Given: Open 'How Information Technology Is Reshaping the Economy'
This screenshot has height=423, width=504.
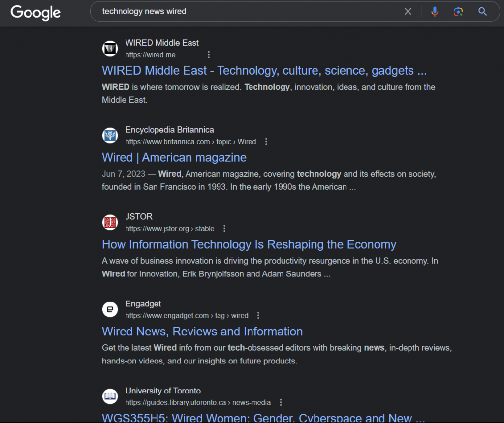Looking at the screenshot, I should [x=249, y=245].
